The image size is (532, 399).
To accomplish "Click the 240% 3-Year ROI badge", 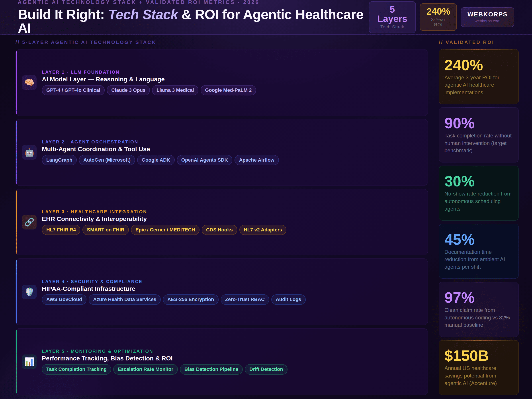I will 438,17.
